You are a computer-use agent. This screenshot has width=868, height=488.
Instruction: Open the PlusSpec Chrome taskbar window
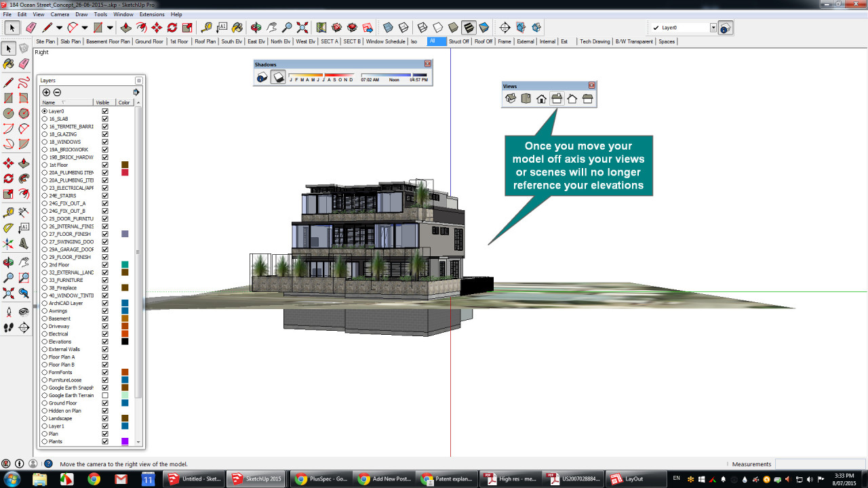click(x=322, y=479)
